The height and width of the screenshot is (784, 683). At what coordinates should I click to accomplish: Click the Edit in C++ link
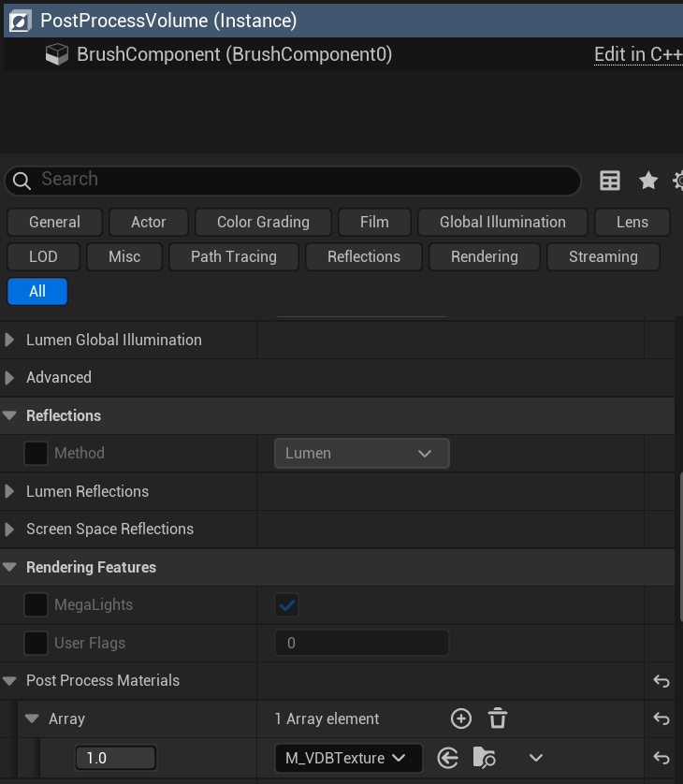point(638,55)
